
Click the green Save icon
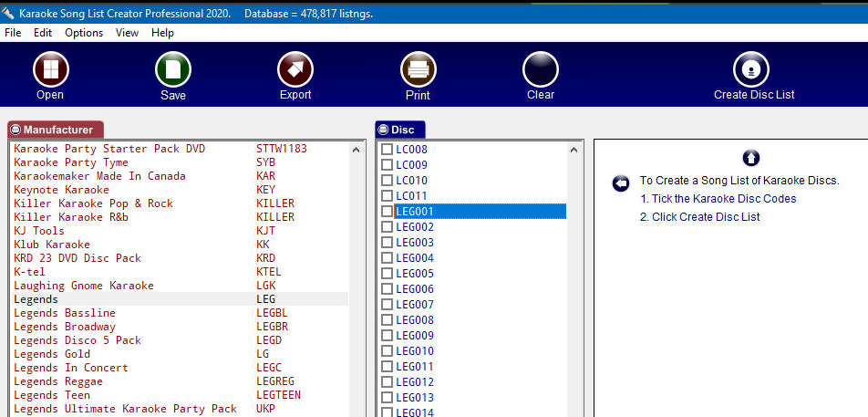(x=172, y=69)
